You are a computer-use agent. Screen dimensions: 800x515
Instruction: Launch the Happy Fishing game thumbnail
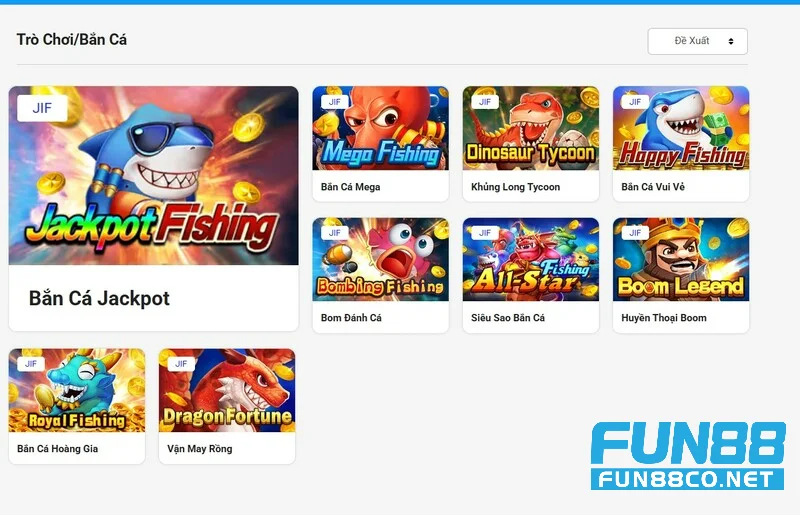681,128
